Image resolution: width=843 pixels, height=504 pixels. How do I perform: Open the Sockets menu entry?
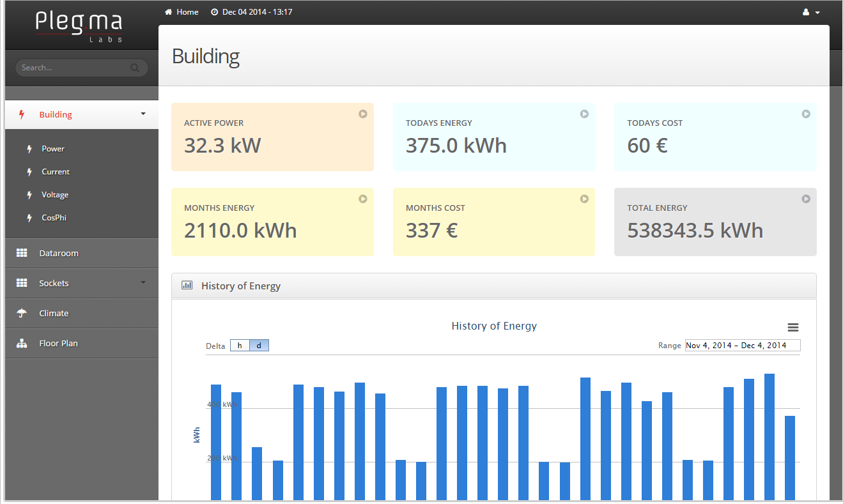coord(82,283)
